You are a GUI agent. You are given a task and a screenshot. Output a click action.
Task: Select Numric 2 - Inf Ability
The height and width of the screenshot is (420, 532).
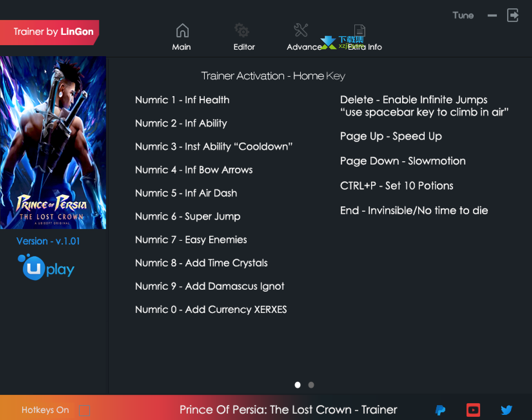coord(181,123)
